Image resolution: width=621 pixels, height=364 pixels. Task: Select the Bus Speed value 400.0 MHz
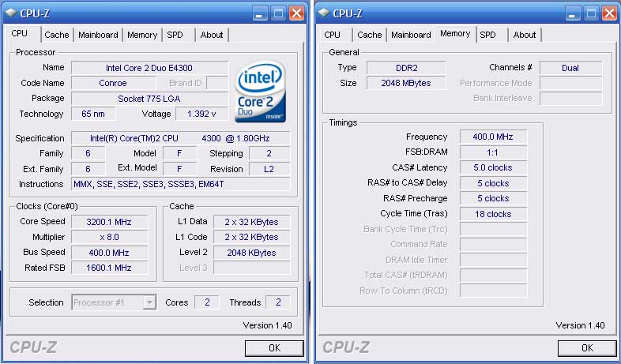(109, 253)
